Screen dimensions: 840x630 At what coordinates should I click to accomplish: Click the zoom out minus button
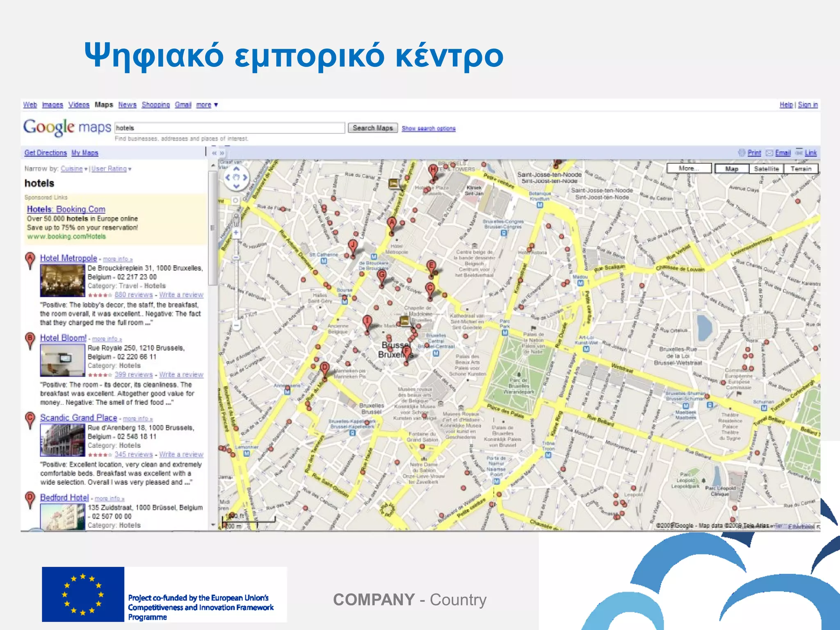pyautogui.click(x=236, y=326)
